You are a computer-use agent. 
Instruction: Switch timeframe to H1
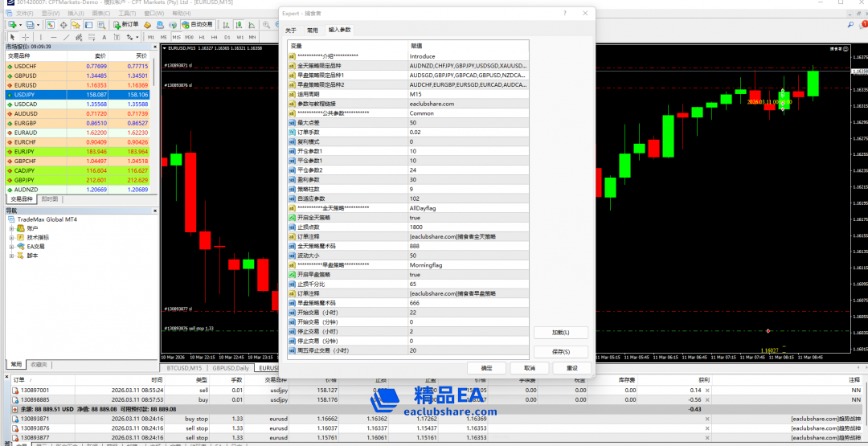tap(201, 37)
